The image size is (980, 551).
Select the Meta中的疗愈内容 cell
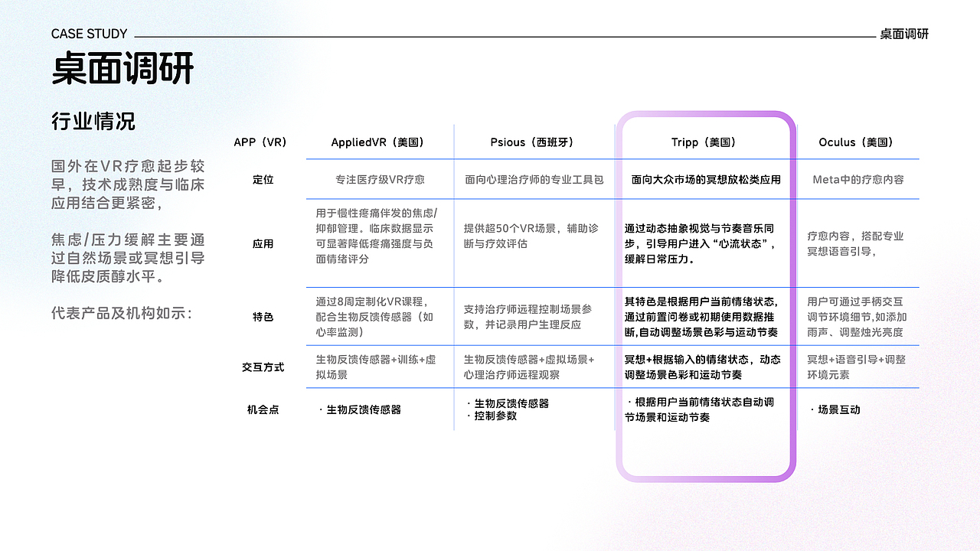(858, 179)
